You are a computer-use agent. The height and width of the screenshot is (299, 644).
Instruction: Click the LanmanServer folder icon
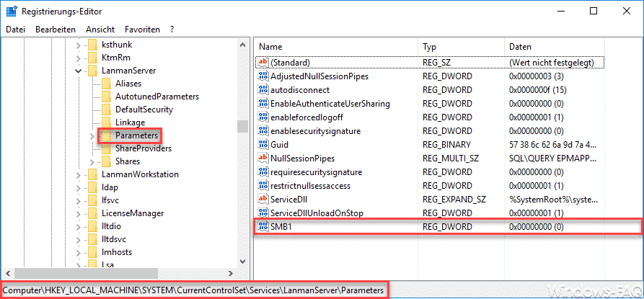pos(92,71)
